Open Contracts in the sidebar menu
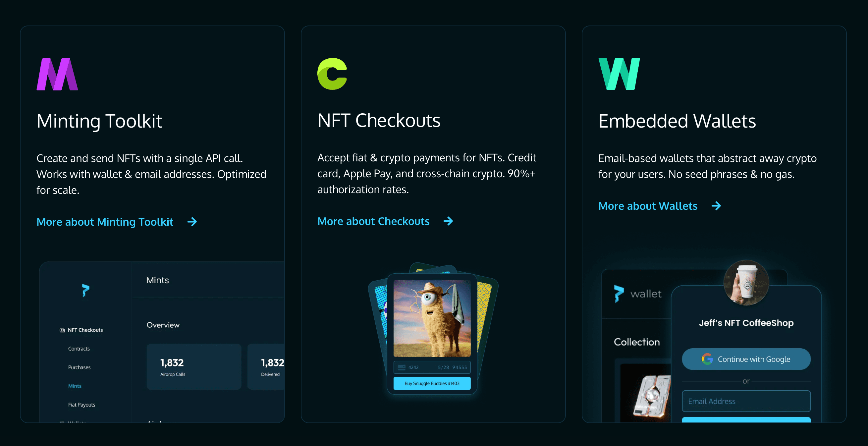Screen dimensions: 868x446 (79, 349)
